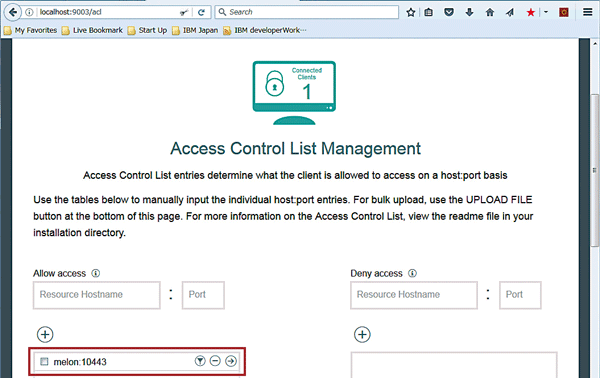
Task: Click inside the Search box
Action: pyautogui.click(x=307, y=12)
